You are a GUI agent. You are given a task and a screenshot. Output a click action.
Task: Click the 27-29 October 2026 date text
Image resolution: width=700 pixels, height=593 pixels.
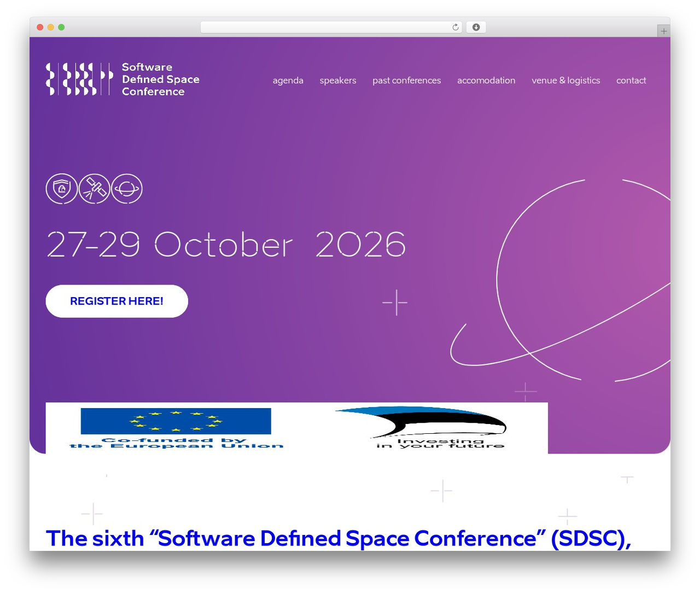226,245
